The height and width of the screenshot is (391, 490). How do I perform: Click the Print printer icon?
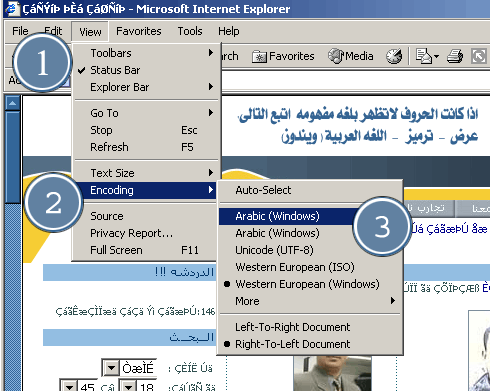pyautogui.click(x=455, y=56)
